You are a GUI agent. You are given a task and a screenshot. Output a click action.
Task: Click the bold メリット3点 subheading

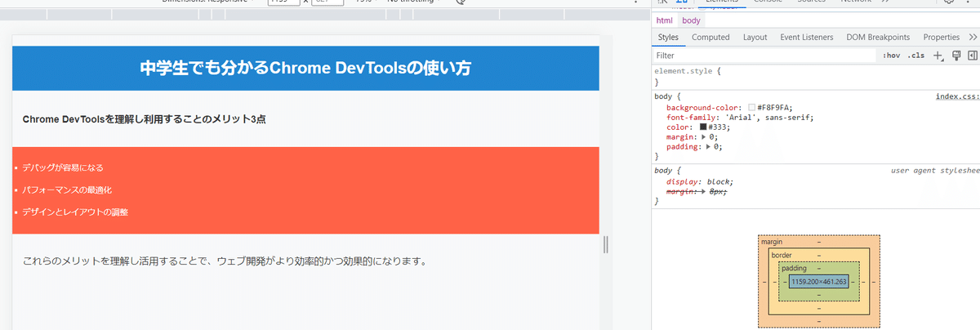click(145, 119)
